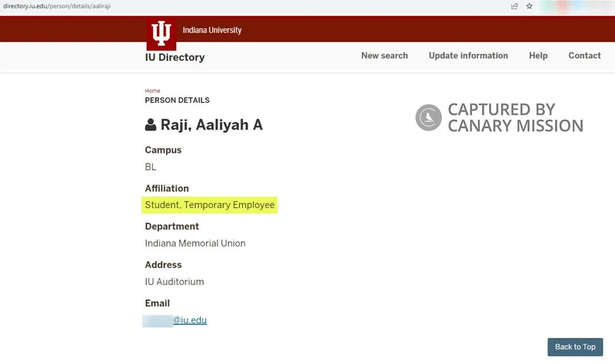Click the Indiana University trident logo

point(161,34)
